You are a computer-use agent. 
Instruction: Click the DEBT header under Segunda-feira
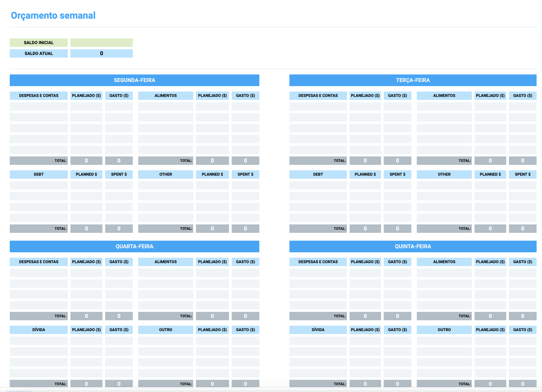[39, 174]
